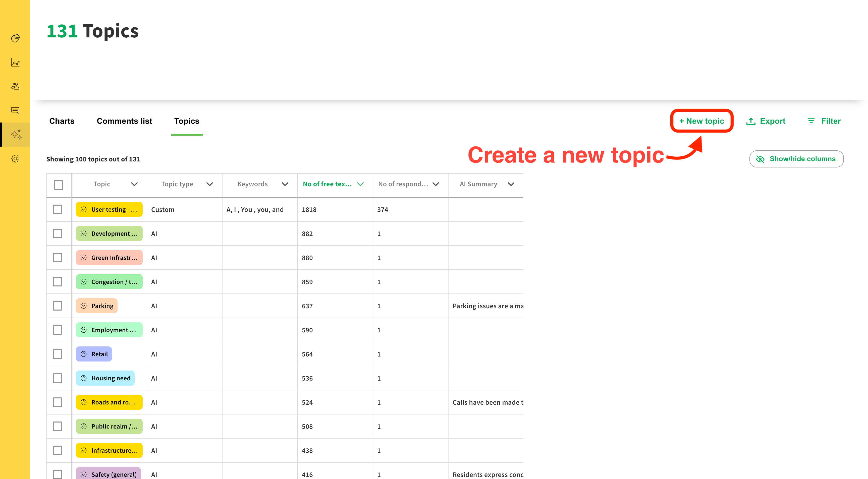This screenshot has width=868, height=479.
Task: Switch to the Comments list tab
Action: tap(124, 121)
